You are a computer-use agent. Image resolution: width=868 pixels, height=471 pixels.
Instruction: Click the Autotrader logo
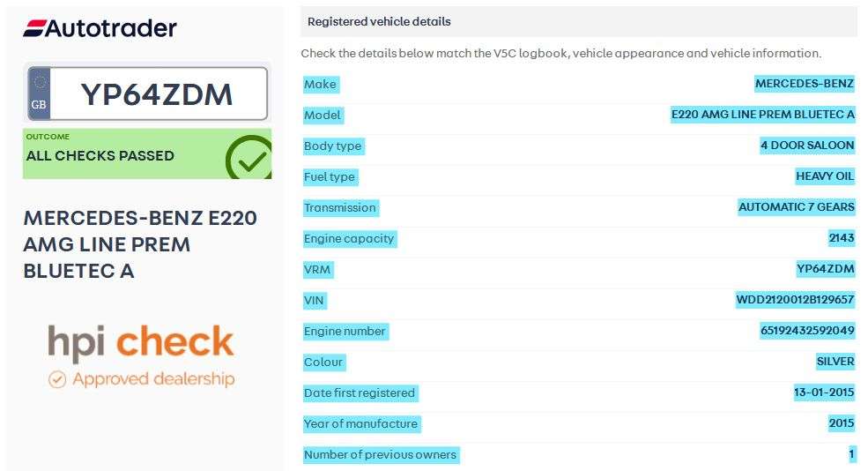point(100,28)
